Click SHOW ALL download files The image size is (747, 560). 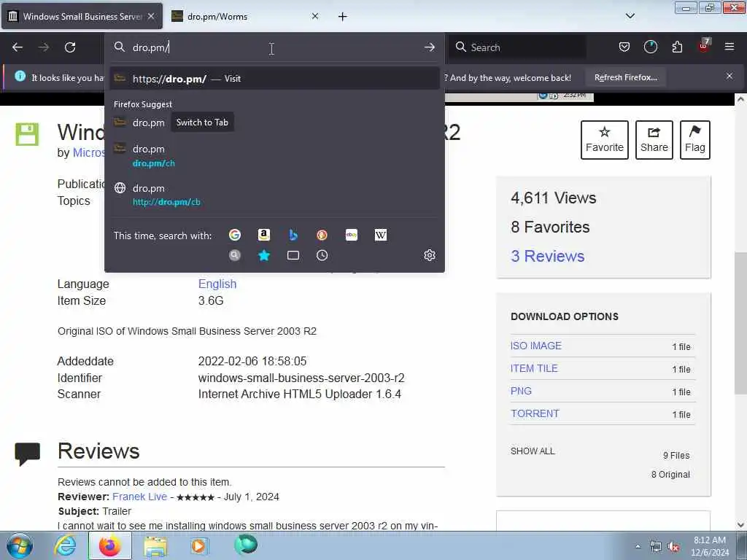pyautogui.click(x=533, y=451)
